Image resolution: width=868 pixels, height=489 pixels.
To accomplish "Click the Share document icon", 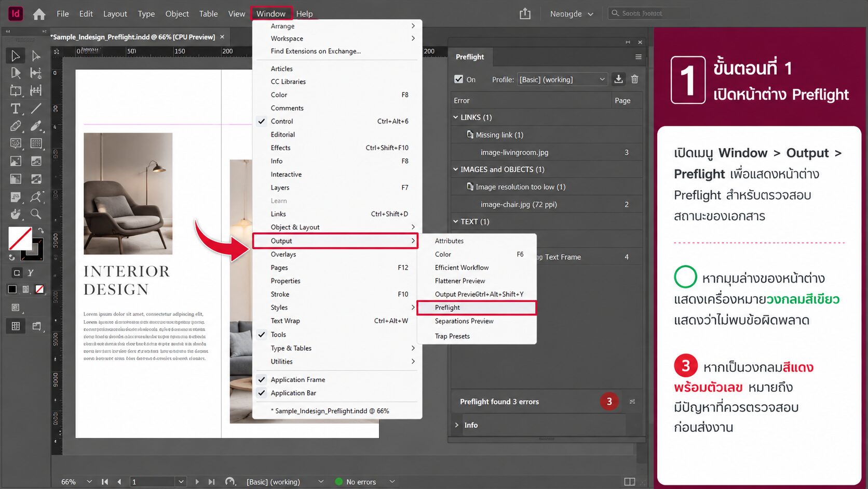I will coord(525,14).
